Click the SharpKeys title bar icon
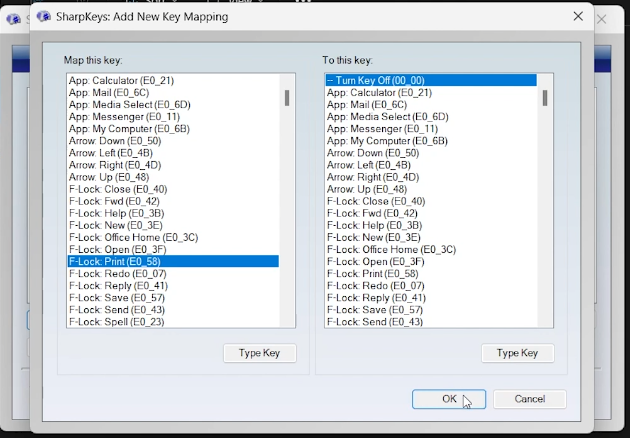630x438 pixels. 44,16
